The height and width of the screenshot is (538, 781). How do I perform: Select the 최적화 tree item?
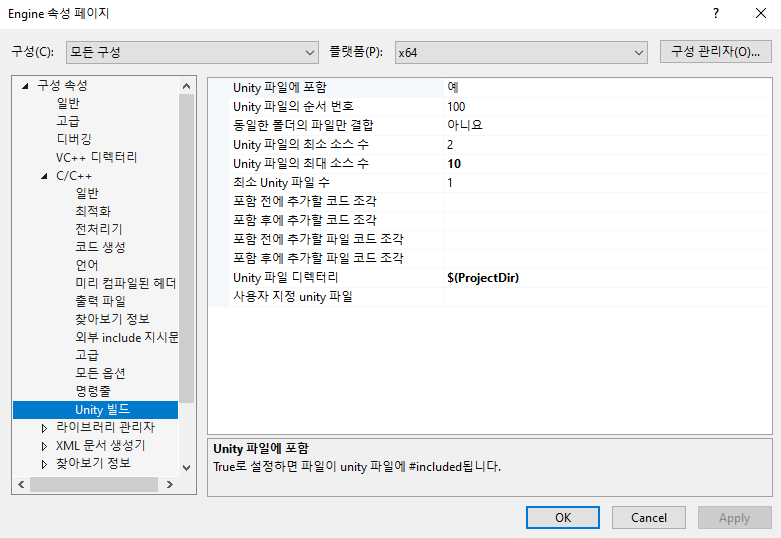93,211
